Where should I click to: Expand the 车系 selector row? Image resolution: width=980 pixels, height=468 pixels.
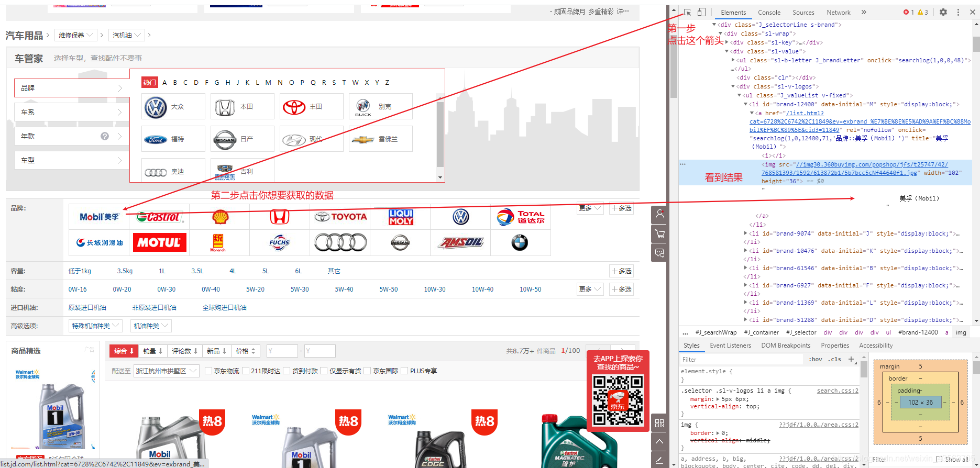[72, 112]
